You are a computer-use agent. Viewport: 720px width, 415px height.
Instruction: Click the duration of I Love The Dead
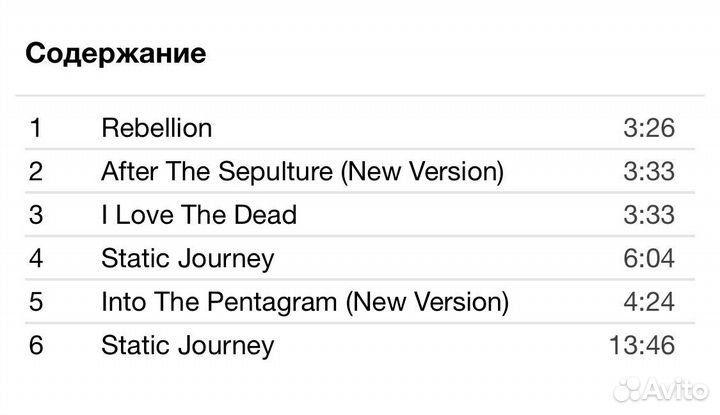[648, 215]
